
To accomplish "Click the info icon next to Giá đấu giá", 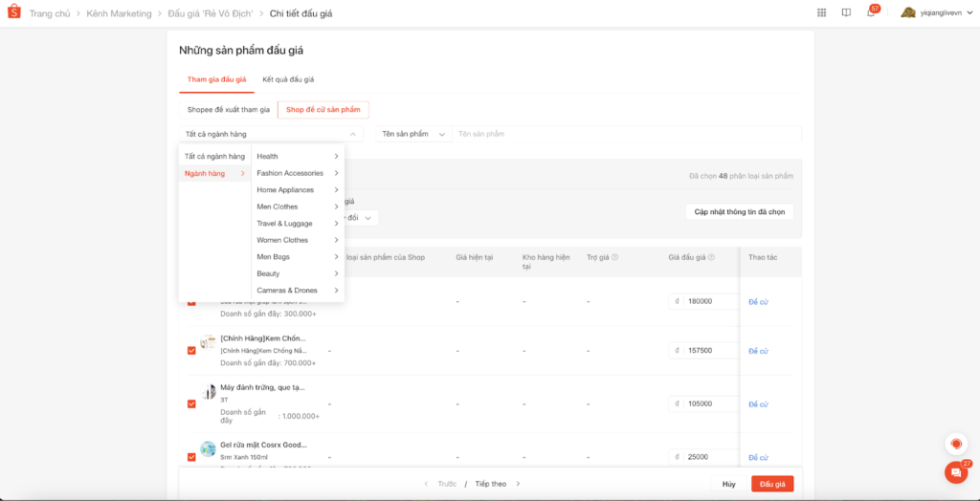I will [711, 257].
